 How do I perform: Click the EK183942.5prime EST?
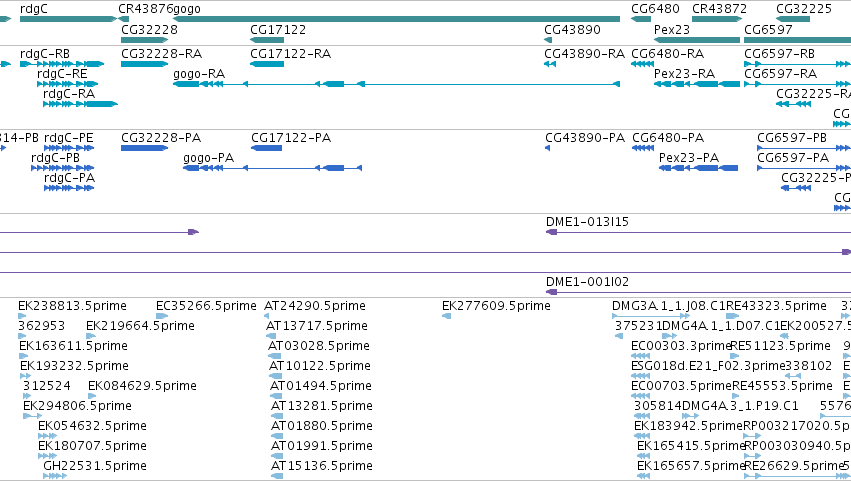click(642, 436)
